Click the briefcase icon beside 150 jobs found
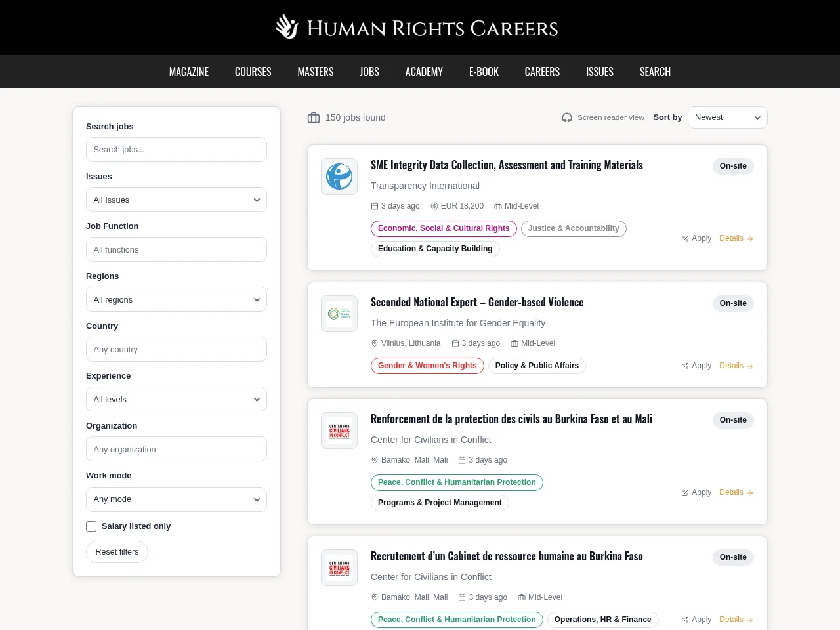Image resolution: width=840 pixels, height=630 pixels. click(314, 117)
